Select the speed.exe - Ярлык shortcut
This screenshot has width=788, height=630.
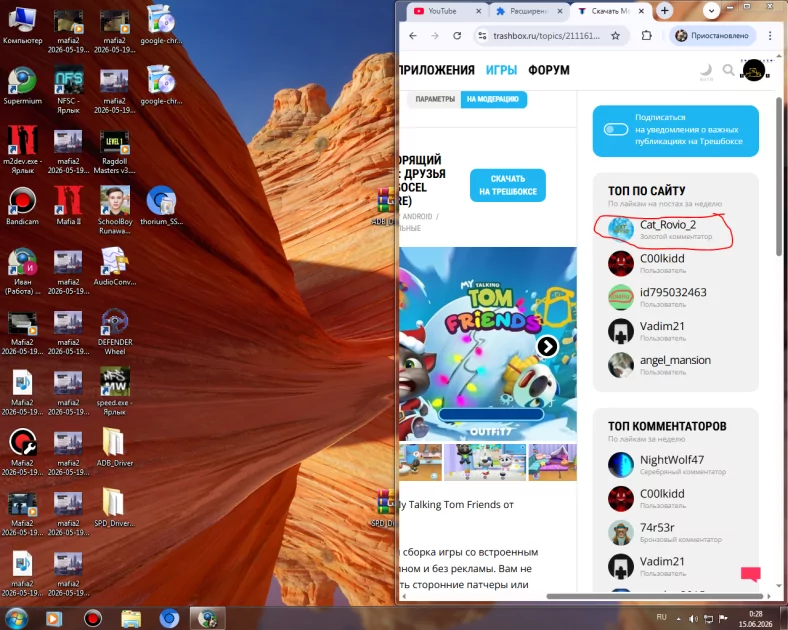click(x=115, y=392)
